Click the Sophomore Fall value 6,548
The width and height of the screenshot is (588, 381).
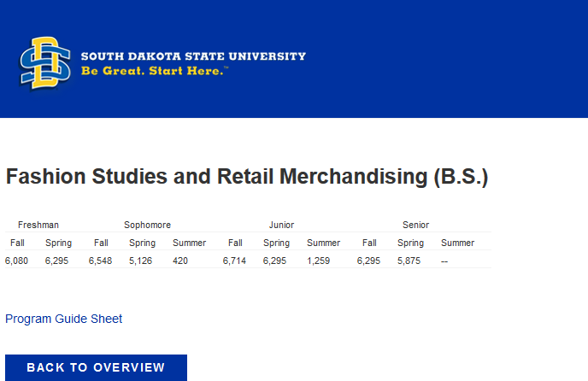click(x=100, y=261)
